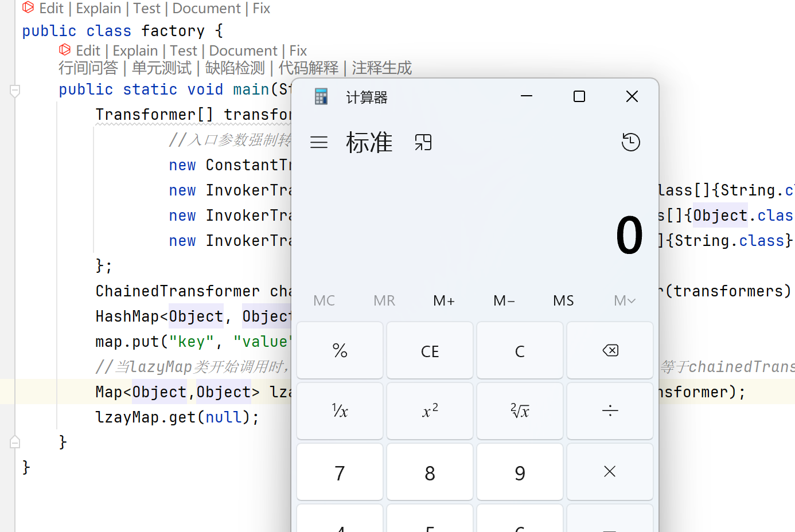
Task: Click the MS memory store button
Action: 563,300
